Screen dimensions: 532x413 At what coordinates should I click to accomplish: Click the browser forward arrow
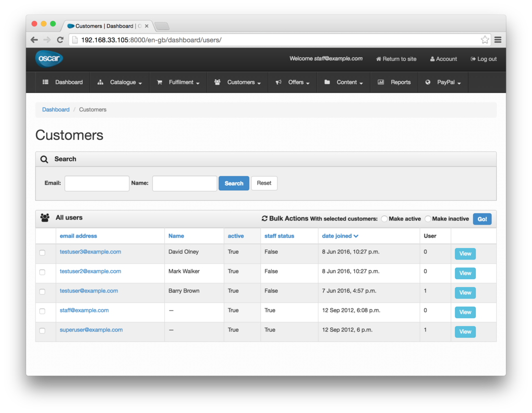pos(47,40)
